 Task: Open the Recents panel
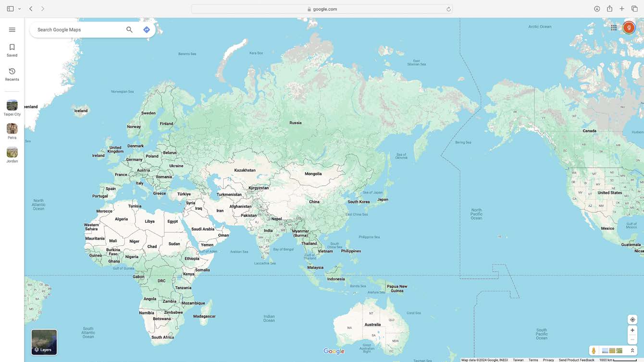[x=12, y=74]
